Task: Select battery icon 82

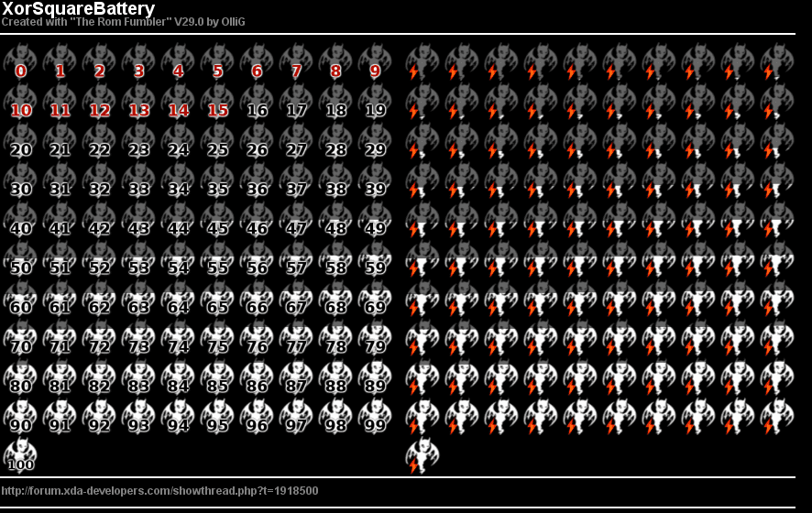Action: click(99, 377)
